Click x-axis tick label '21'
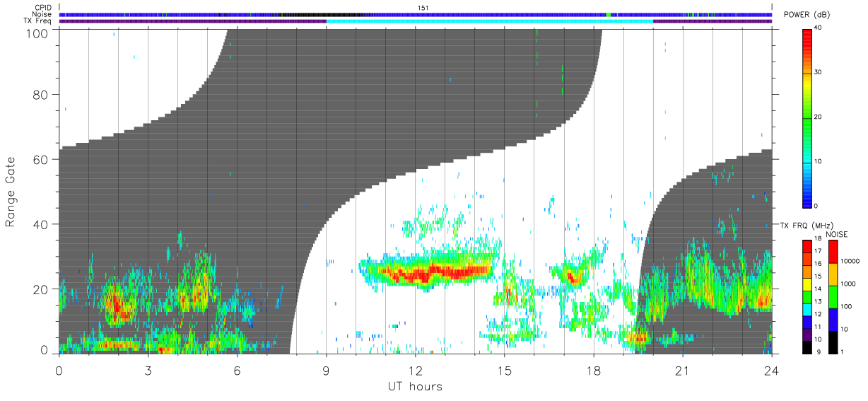Image resolution: width=868 pixels, height=401 pixels. pyautogui.click(x=682, y=371)
